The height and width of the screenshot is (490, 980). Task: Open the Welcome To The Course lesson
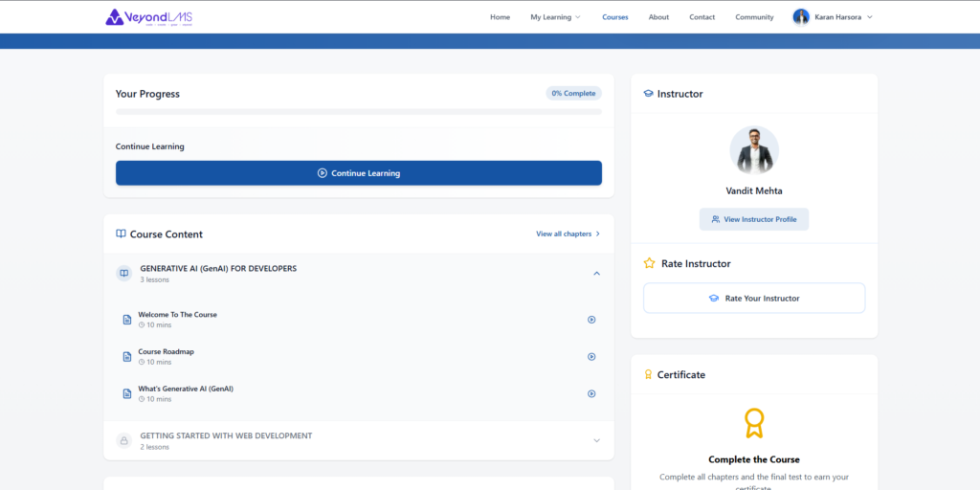177,314
